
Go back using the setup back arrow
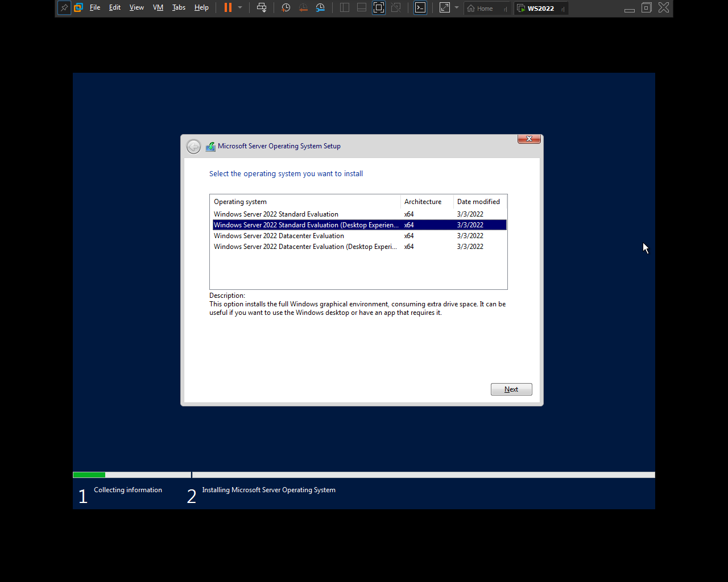tap(193, 147)
